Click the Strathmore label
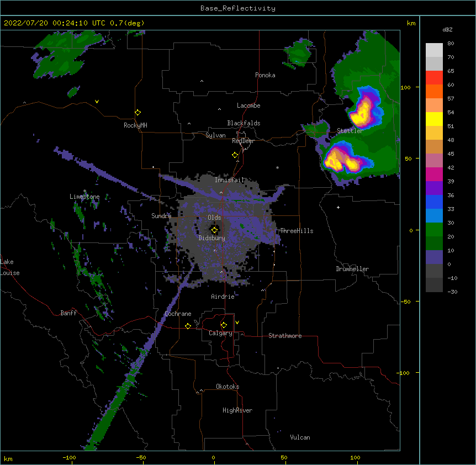Image resolution: width=476 pixels, height=465 pixels. [285, 336]
